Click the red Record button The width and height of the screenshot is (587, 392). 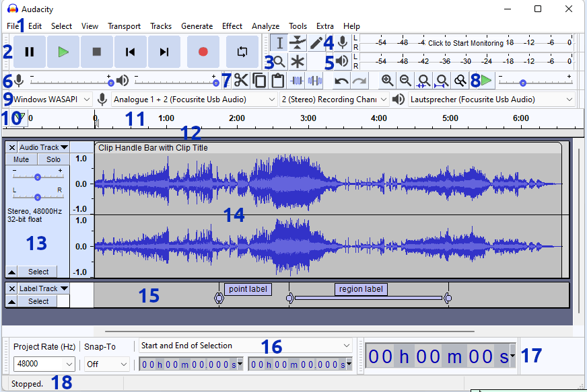pyautogui.click(x=203, y=52)
